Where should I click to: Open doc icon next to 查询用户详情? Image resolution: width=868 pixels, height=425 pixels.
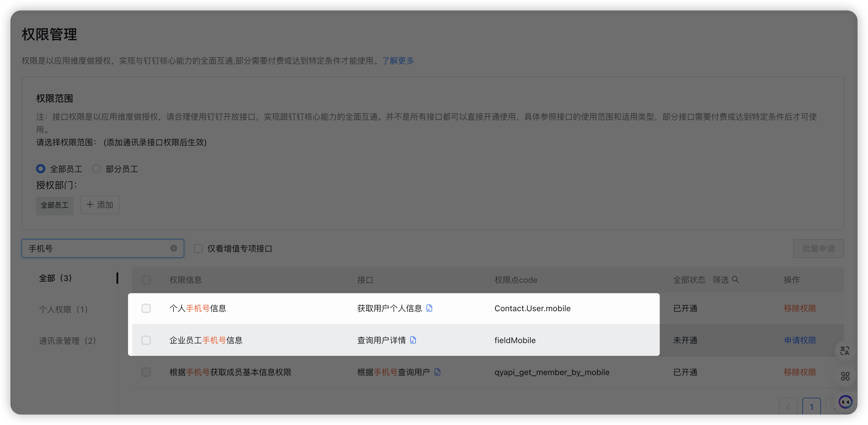pyautogui.click(x=413, y=340)
